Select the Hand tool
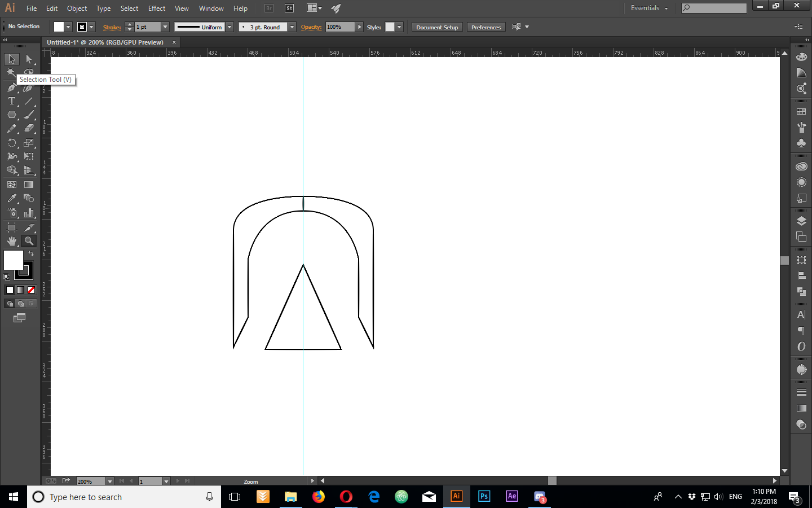 pyautogui.click(x=12, y=241)
